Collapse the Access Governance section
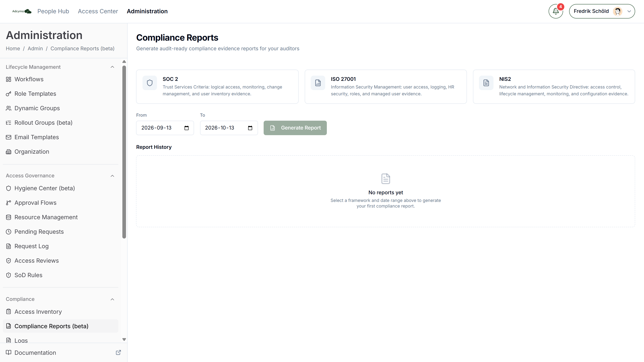Viewport: 644px width, 362px height. click(x=112, y=176)
